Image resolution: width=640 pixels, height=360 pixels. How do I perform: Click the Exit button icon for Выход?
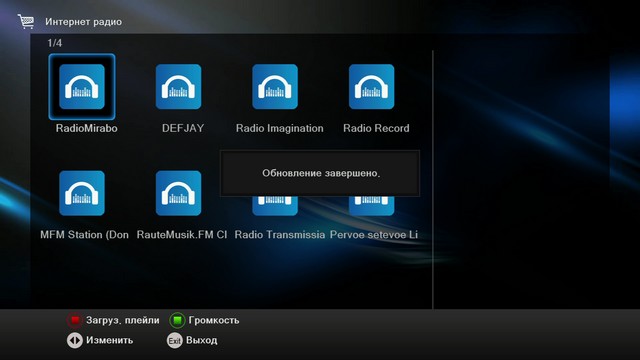[175, 340]
